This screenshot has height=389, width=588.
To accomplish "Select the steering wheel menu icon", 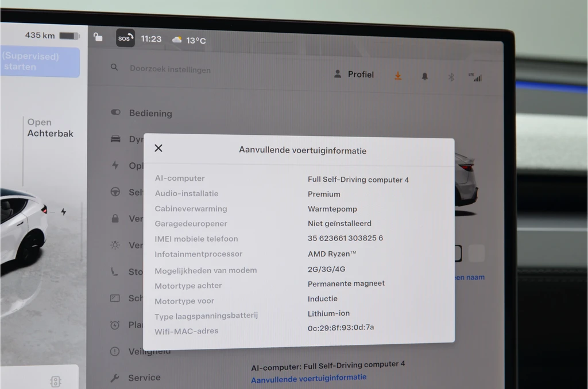I will [x=115, y=192].
